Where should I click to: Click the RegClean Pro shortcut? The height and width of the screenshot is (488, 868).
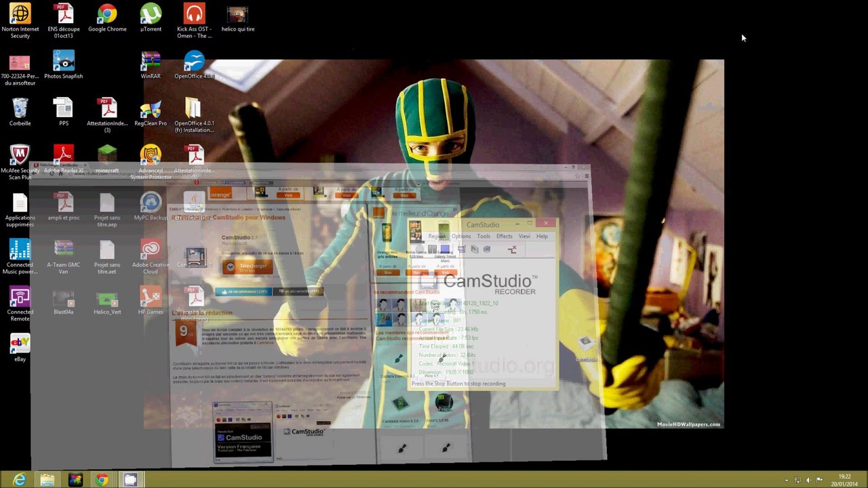click(151, 113)
